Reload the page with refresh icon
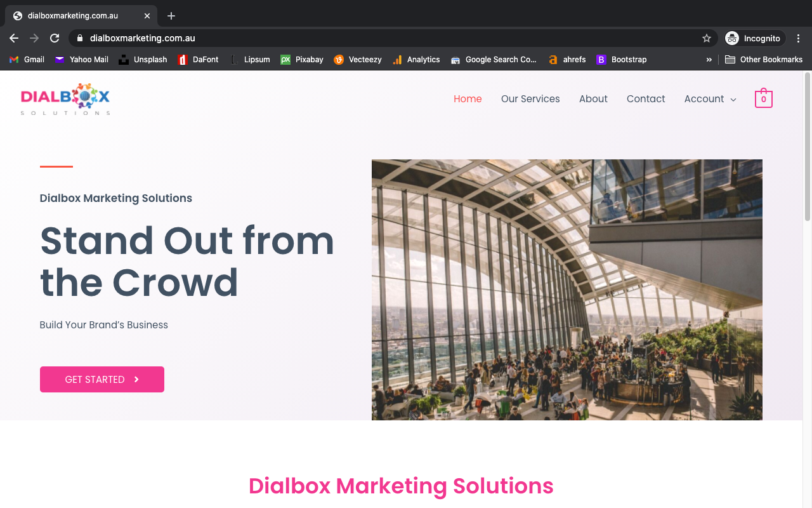The width and height of the screenshot is (812, 508). (x=55, y=38)
